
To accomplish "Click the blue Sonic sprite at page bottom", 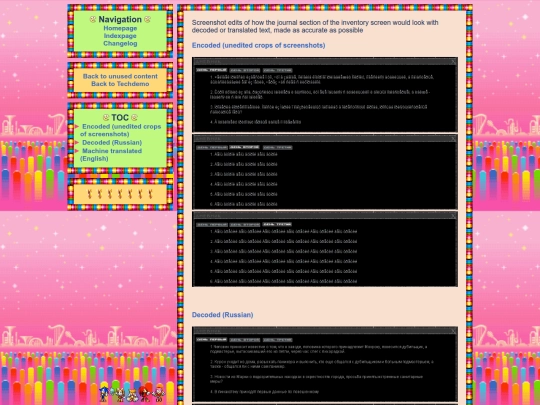I will [x=104, y=394].
